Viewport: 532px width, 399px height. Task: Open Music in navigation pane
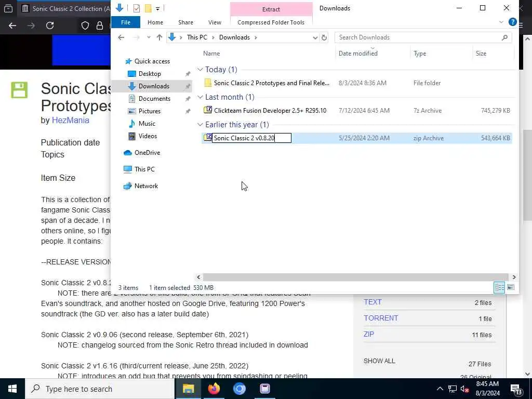pyautogui.click(x=147, y=124)
